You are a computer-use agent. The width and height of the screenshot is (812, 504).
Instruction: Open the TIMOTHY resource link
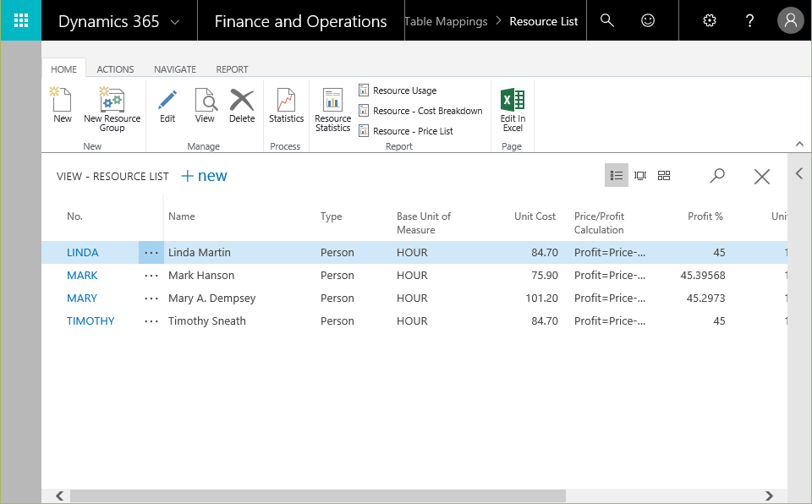click(91, 320)
